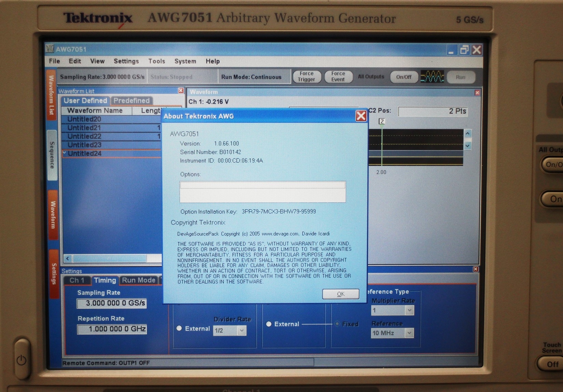563x392 pixels.
Task: Click OK in About Tektronix AWG dialog
Action: click(340, 294)
